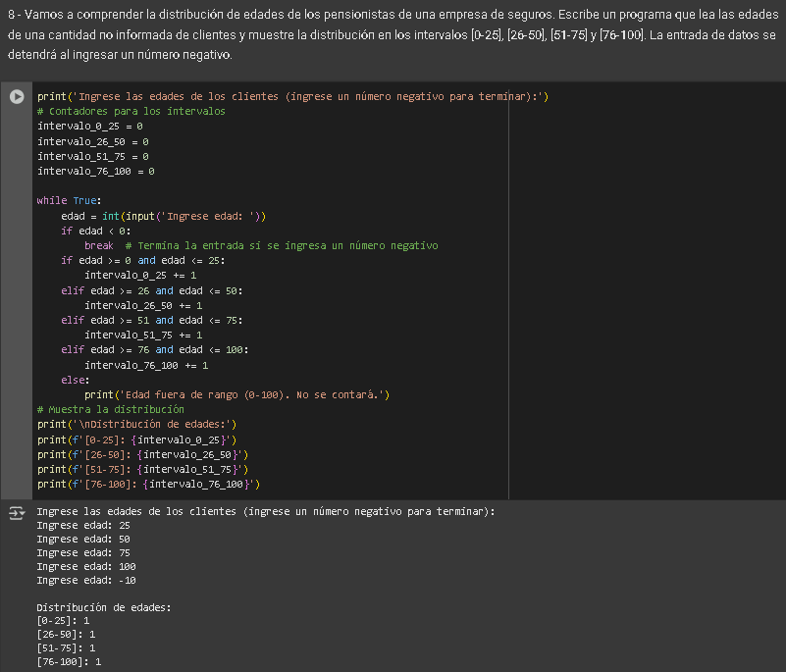Click the line 'intervalo_0_25 = 0'
This screenshot has height=672, width=786.
(x=90, y=127)
